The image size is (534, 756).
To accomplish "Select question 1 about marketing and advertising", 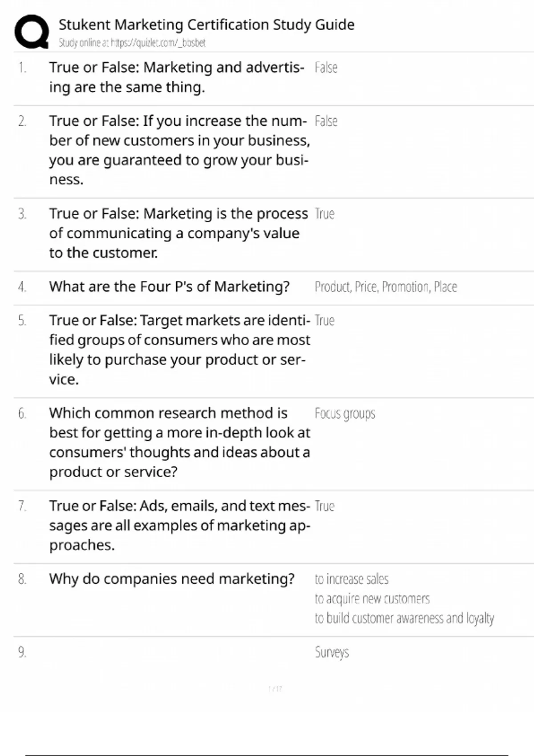I will [x=177, y=77].
